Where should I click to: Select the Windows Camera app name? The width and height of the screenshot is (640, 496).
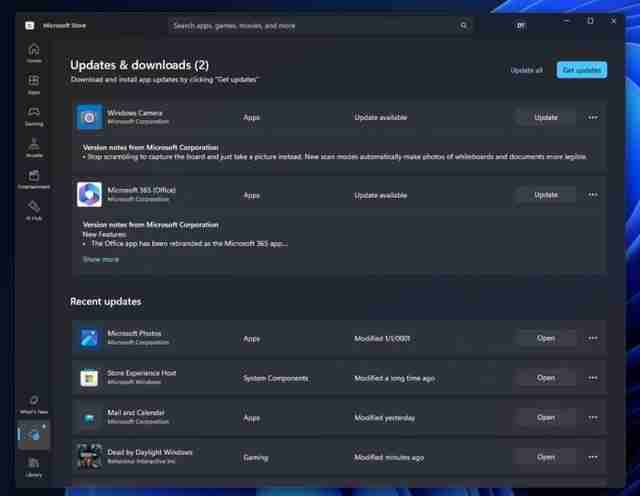click(135, 113)
